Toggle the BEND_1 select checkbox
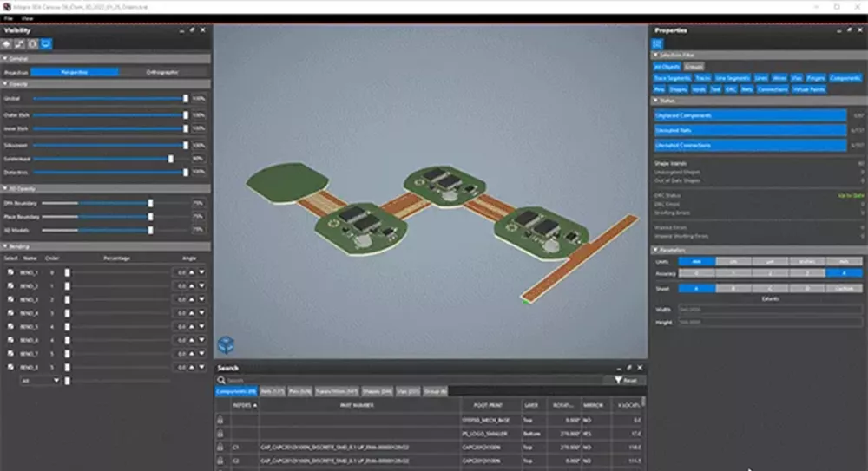The height and width of the screenshot is (471, 868). pos(10,271)
